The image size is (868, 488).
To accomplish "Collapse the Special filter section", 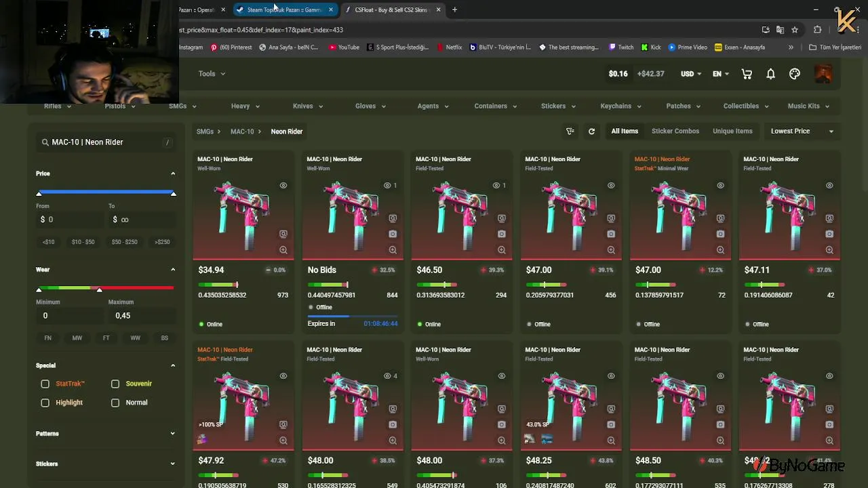I will [x=173, y=365].
